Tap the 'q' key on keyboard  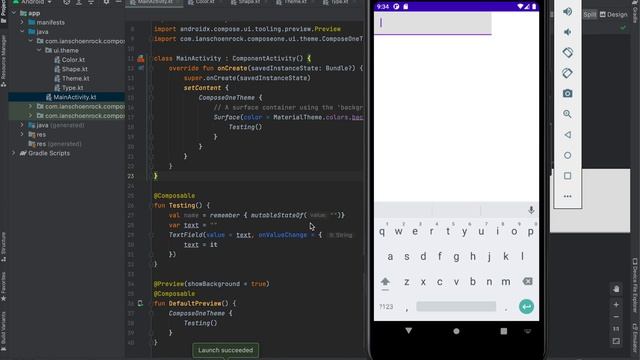point(382,231)
